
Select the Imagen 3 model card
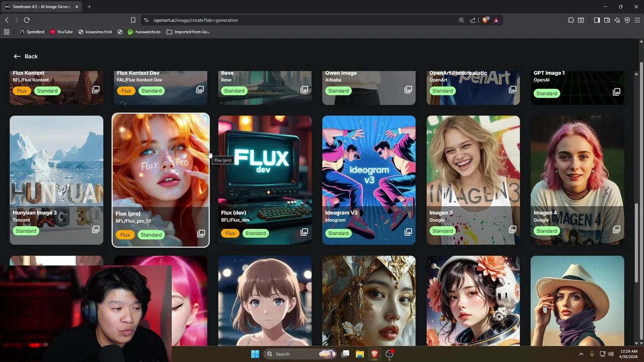[473, 180]
